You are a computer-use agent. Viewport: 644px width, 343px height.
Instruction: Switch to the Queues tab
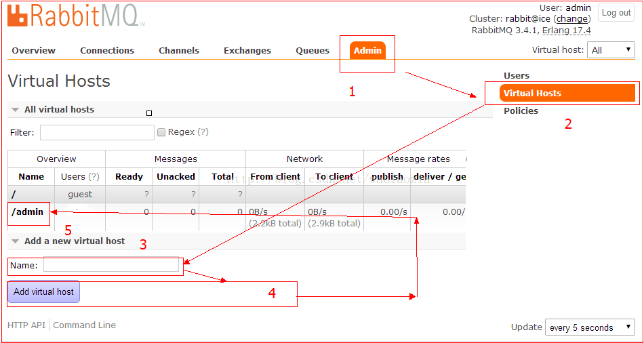click(x=313, y=51)
